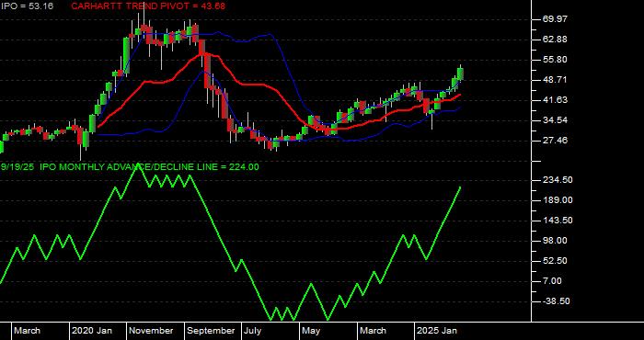This screenshot has height=340, width=644.
Task: Click the 41.63 price axis value
Action: pyautogui.click(x=555, y=100)
